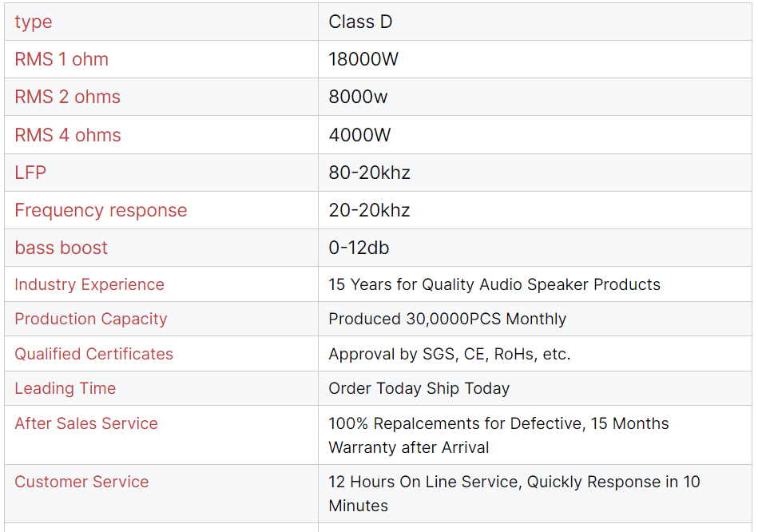Image resolution: width=758 pixels, height=532 pixels.
Task: Select the 'Frequency response' label
Action: [101, 210]
